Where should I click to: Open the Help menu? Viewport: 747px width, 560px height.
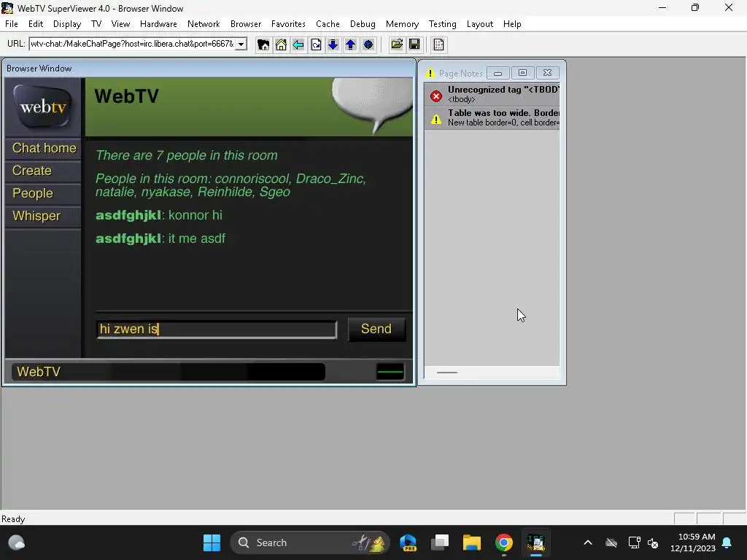coord(512,24)
